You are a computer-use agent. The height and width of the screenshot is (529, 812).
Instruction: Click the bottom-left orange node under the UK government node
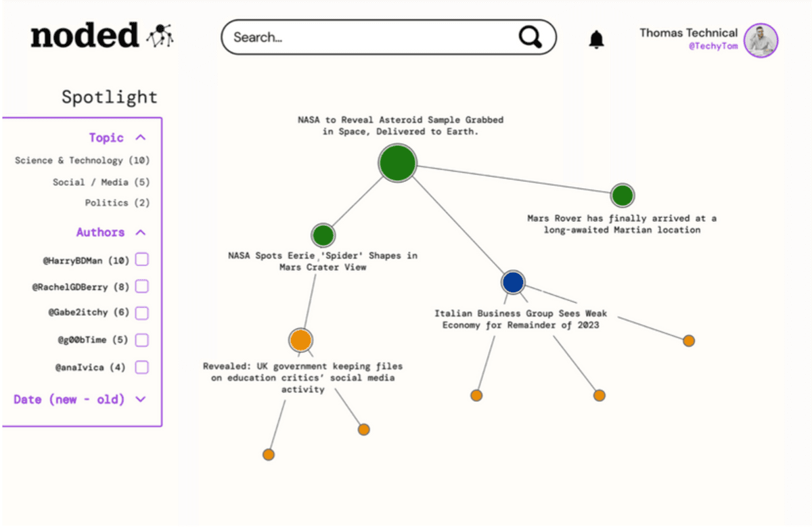[269, 455]
